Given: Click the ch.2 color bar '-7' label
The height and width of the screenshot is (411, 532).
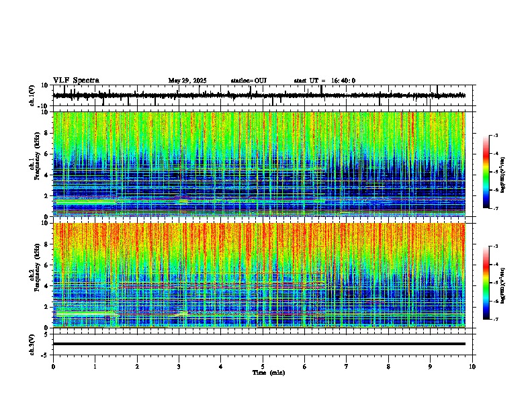Looking at the screenshot, I should click(496, 319).
